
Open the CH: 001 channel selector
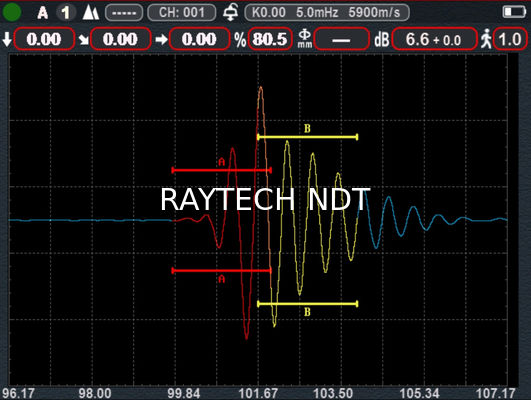pos(182,13)
